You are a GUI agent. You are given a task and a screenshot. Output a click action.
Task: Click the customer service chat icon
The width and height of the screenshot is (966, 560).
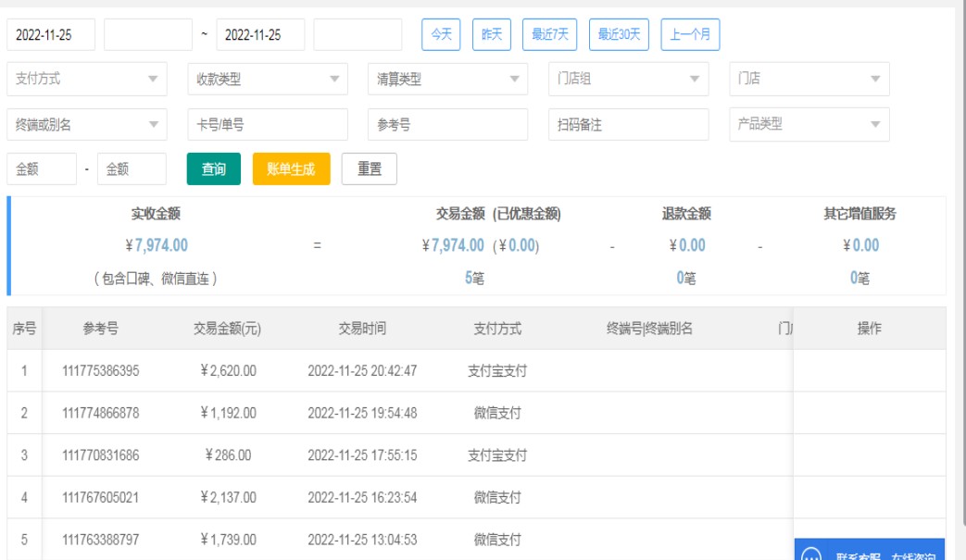coord(811,555)
